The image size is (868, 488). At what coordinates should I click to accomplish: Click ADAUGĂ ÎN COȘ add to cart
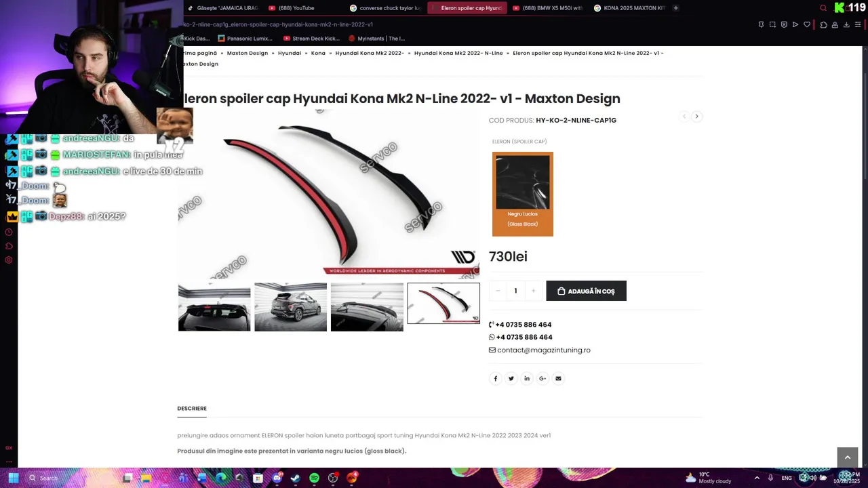click(587, 291)
